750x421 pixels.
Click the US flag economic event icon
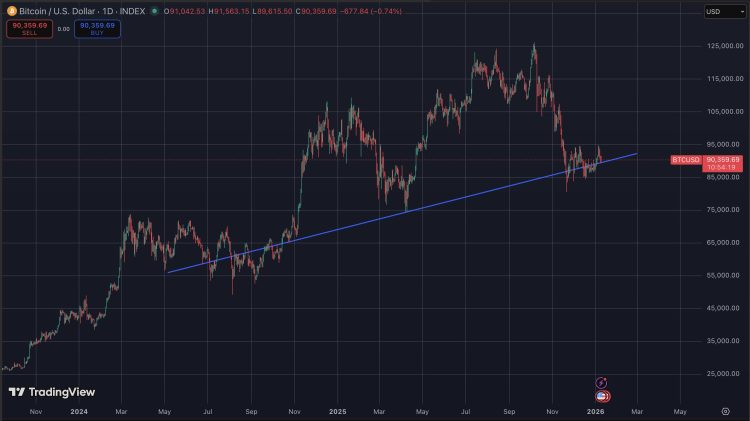point(603,396)
